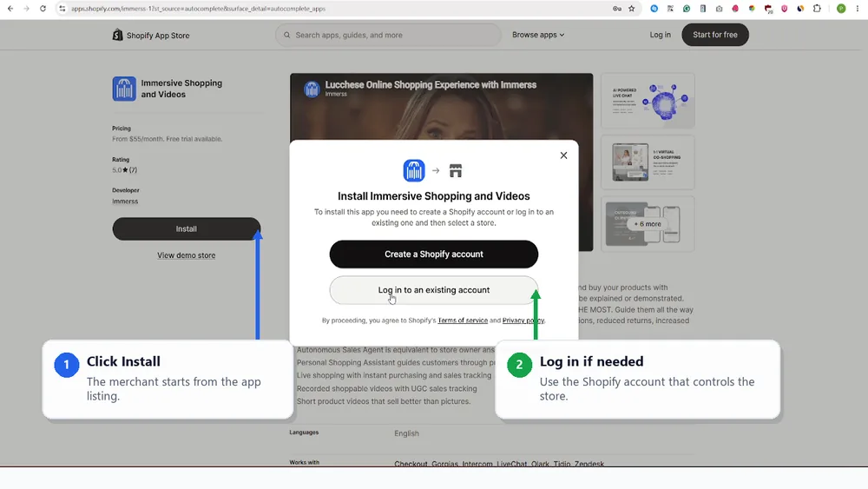
Task: Open the Extensions puzzle piece icon
Action: (817, 9)
